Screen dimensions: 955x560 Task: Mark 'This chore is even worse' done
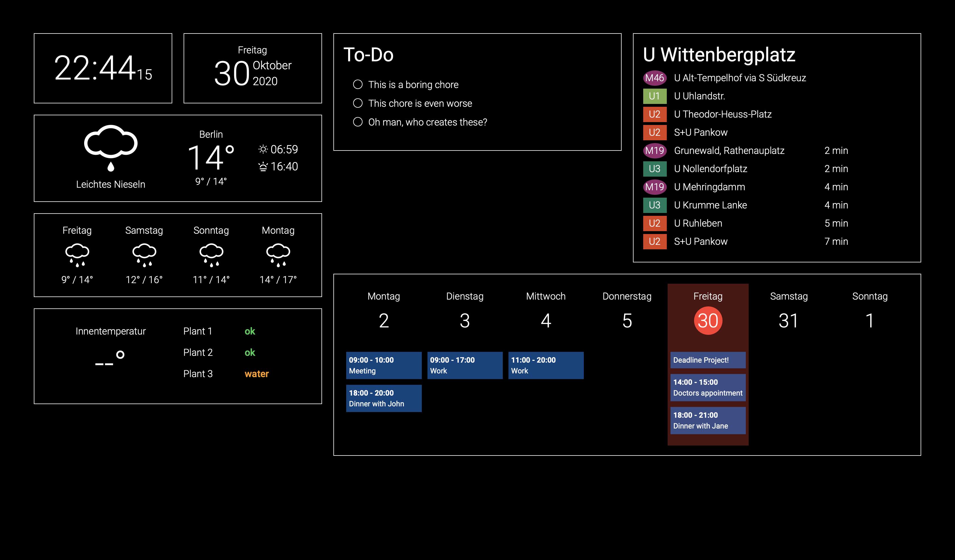click(358, 103)
